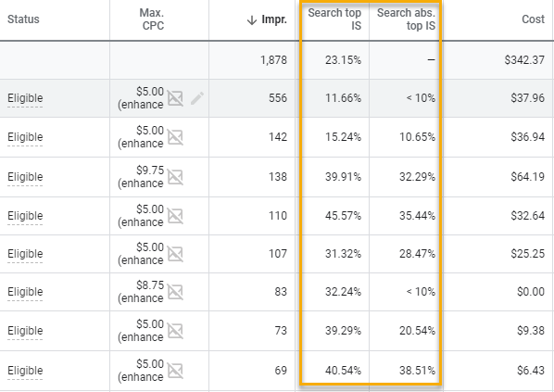The height and width of the screenshot is (392, 554).
Task: Open Eligible status in the $64.19 cost row
Action: coord(25,177)
